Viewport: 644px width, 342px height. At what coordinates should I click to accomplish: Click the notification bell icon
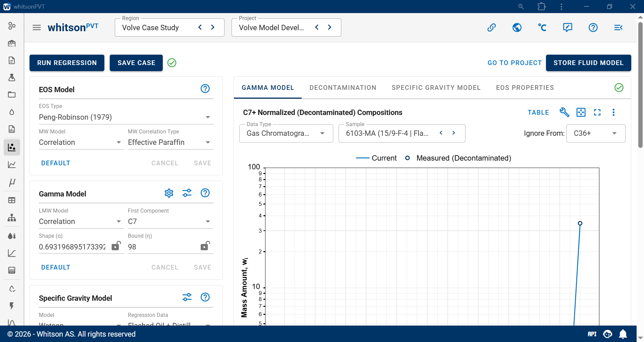pyautogui.click(x=623, y=334)
